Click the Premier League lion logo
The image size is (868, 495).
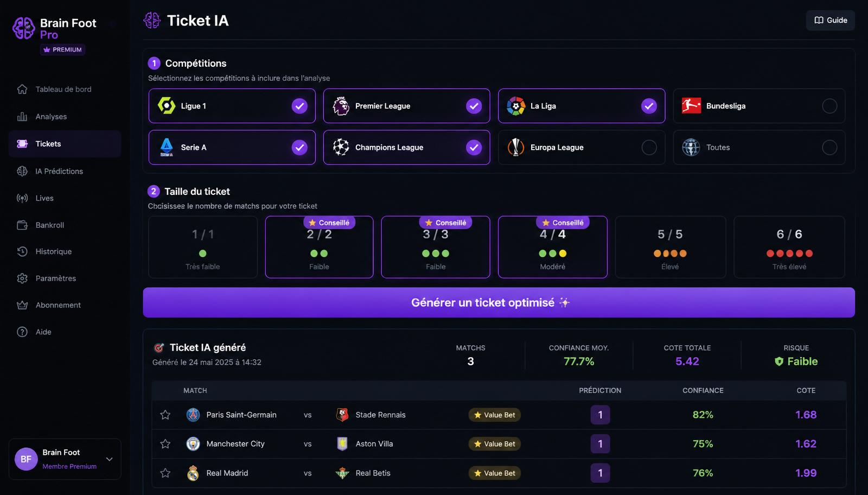(341, 106)
